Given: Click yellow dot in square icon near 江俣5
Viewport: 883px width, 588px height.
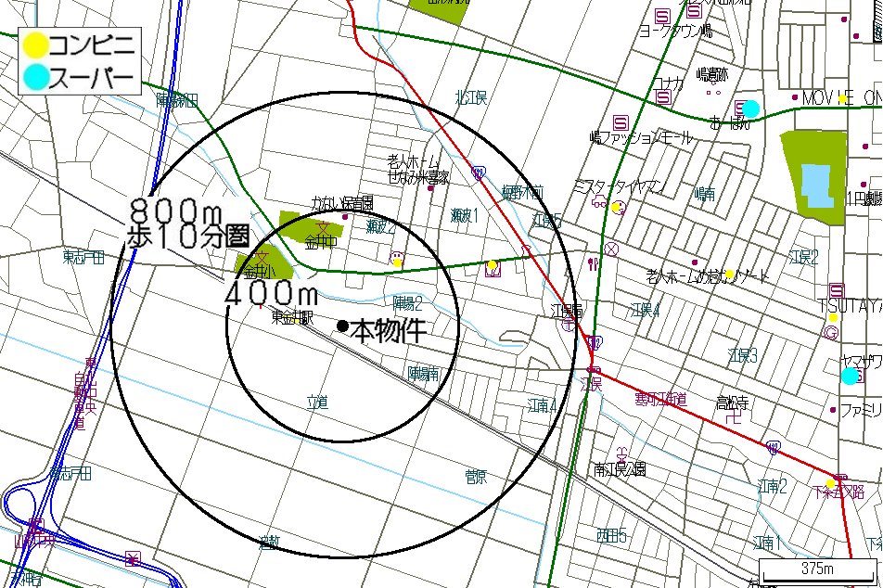Looking at the screenshot, I should coord(492,264).
